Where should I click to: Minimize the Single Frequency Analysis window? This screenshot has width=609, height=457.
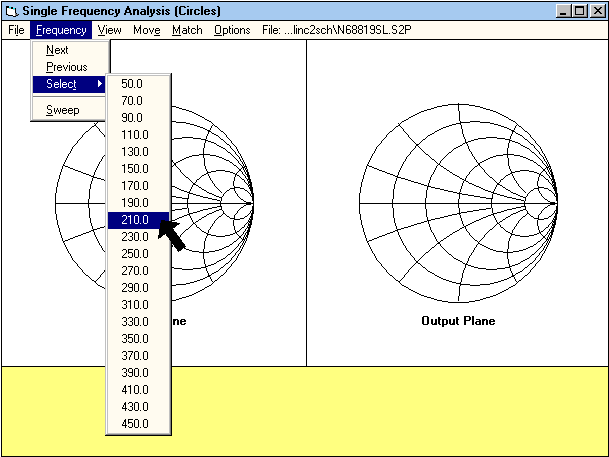565,11
